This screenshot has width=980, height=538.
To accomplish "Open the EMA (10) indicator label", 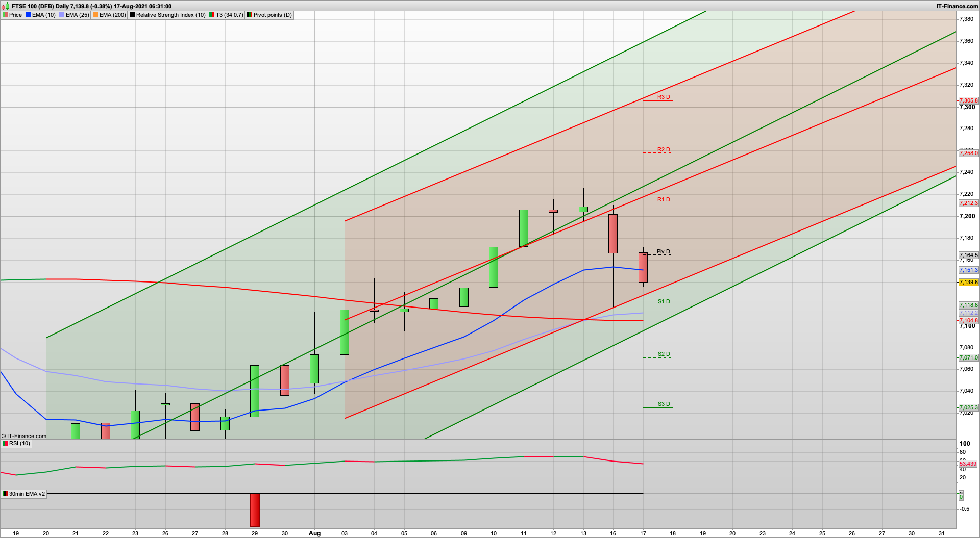I will (43, 15).
